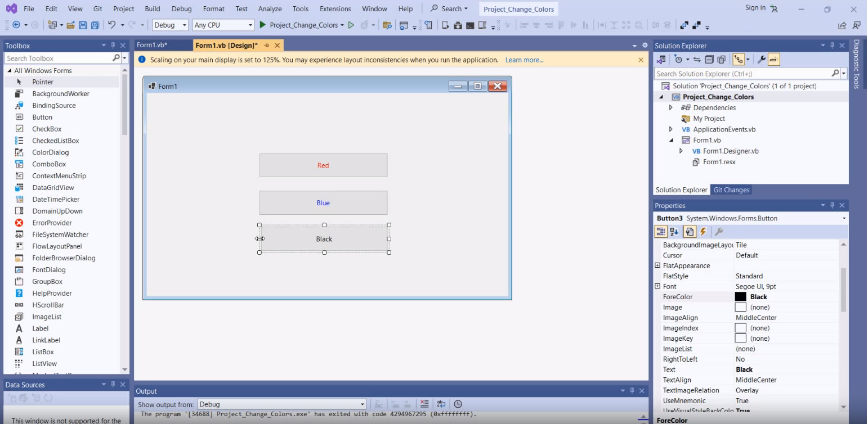Click the Save All toolbar icon
Image resolution: width=868 pixels, height=424 pixels.
[95, 25]
